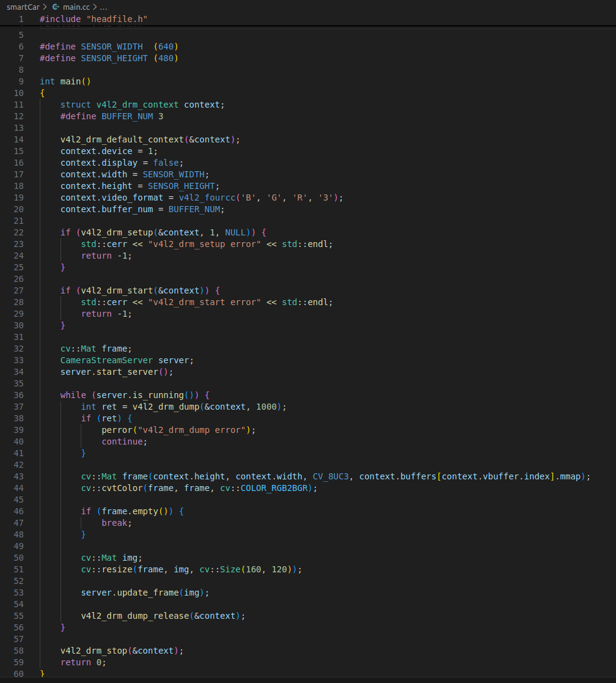Open the main.cc breadcrumb dropdown
Image resolution: width=616 pixels, height=683 pixels.
(x=76, y=7)
